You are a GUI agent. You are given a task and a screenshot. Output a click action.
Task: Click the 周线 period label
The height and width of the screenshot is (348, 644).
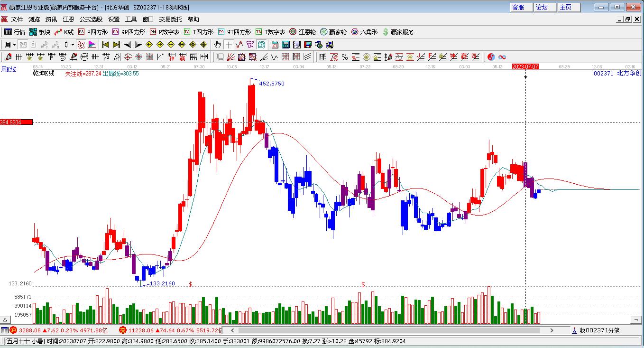[x=9, y=69]
